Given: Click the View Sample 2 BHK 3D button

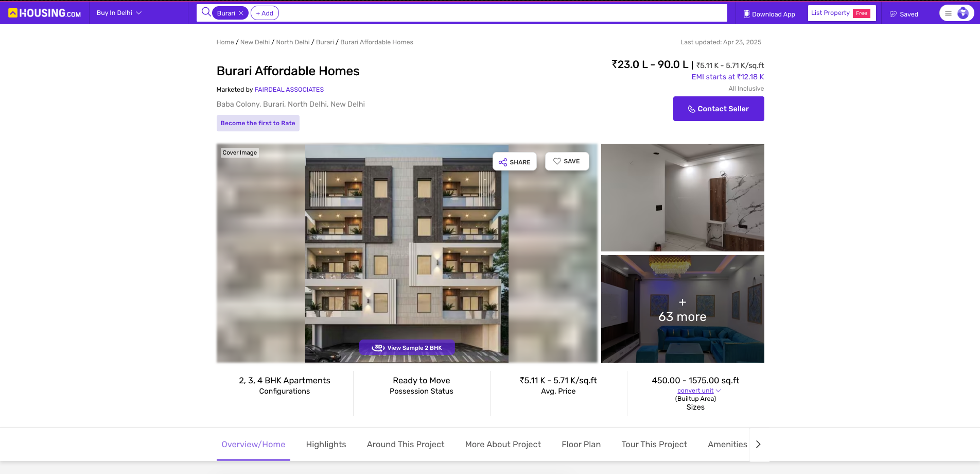Looking at the screenshot, I should (x=406, y=348).
